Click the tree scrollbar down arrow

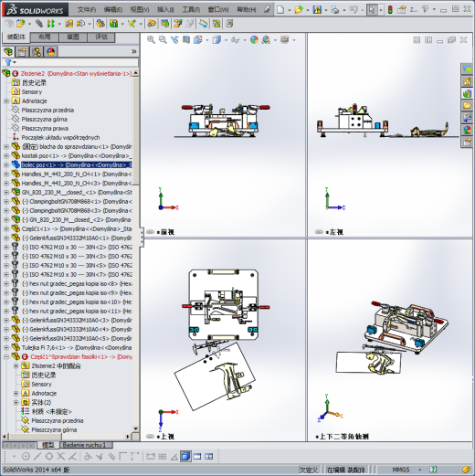click(136, 428)
